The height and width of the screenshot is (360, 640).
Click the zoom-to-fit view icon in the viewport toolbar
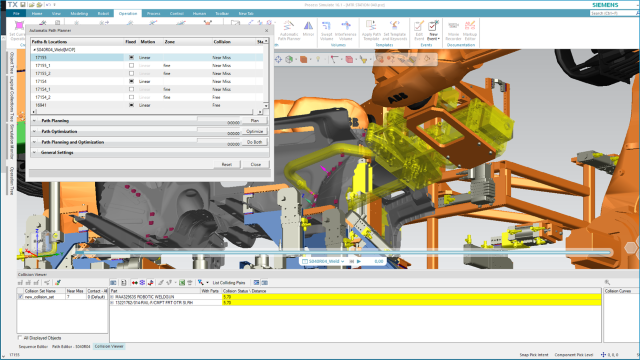[x=278, y=60]
